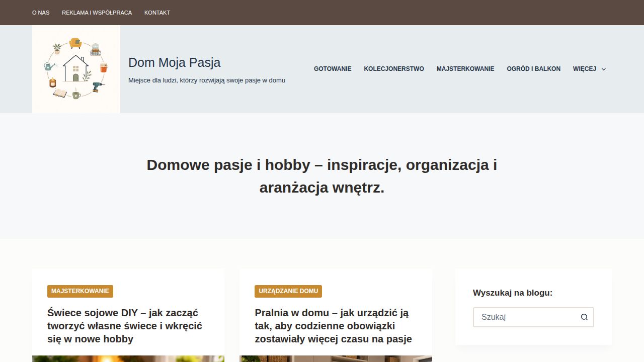Expand the Więcej dropdown chevron
Viewport: 644px width, 362px height.
pyautogui.click(x=604, y=69)
